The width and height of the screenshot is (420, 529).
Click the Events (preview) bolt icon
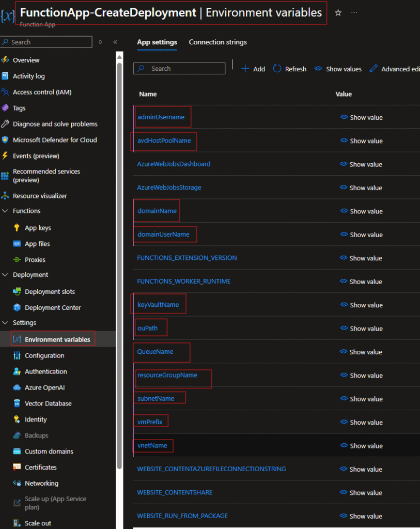tap(5, 155)
